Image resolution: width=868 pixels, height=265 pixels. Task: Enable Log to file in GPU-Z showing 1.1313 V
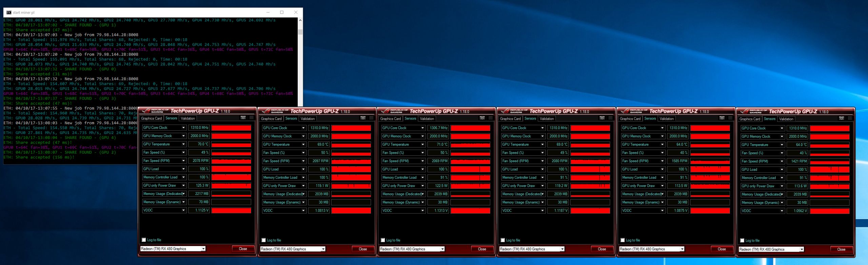coord(383,240)
